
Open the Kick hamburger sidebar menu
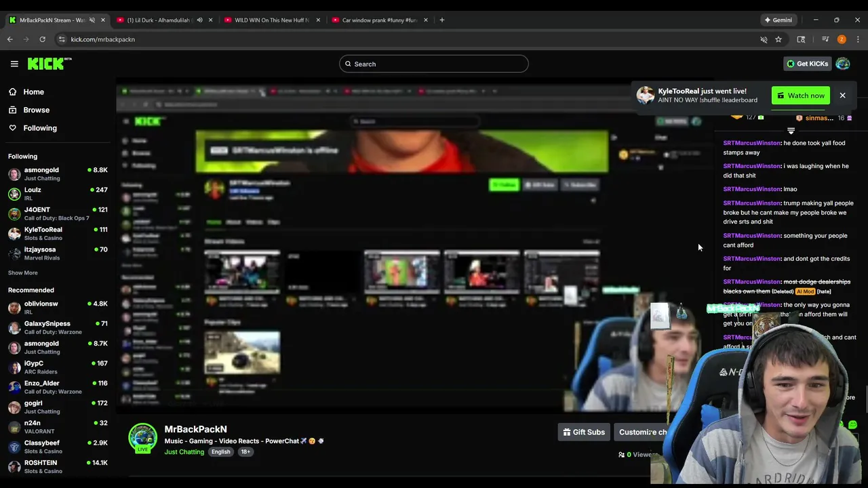(14, 64)
